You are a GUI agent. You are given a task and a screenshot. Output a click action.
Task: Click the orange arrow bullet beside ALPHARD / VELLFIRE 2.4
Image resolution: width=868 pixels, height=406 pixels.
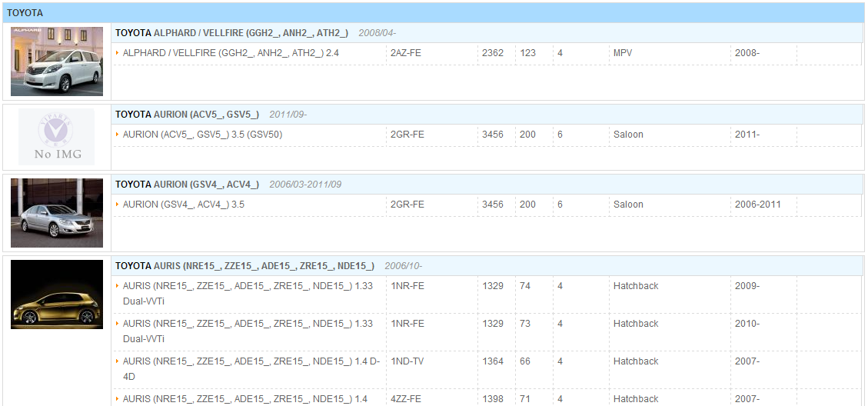pos(118,53)
